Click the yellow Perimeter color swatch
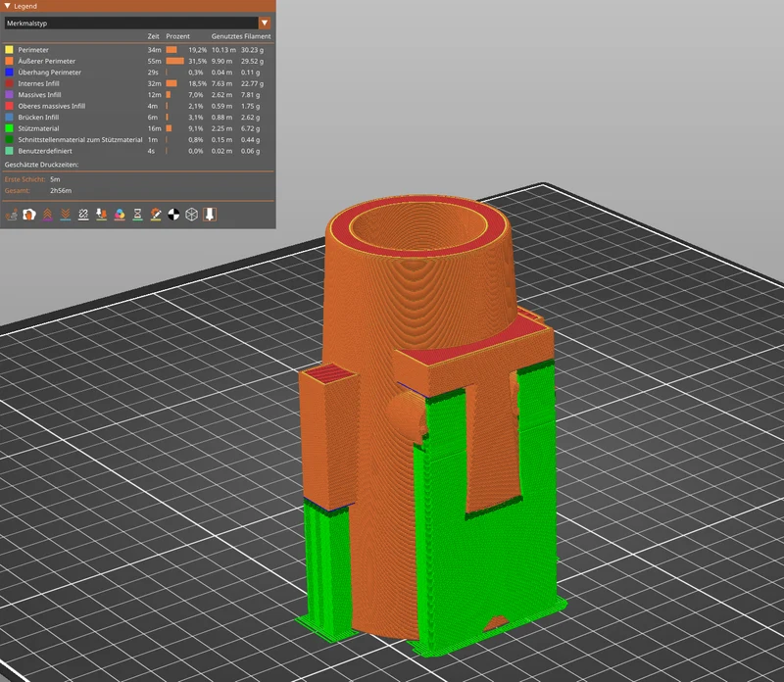Viewport: 784px width, 682px height. pos(9,50)
